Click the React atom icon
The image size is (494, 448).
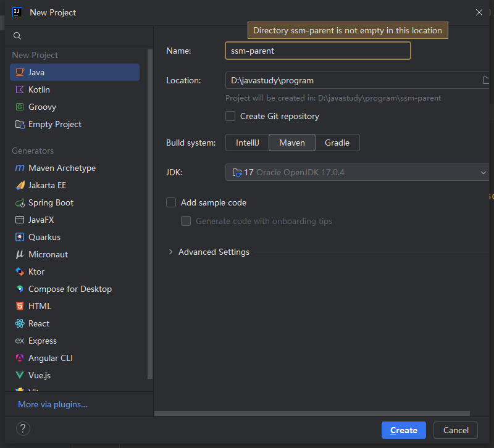click(20, 323)
